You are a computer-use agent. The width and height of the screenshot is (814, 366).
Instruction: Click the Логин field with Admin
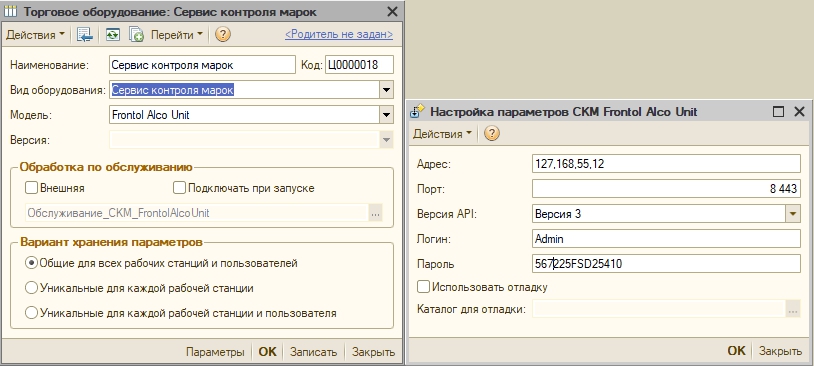click(666, 239)
